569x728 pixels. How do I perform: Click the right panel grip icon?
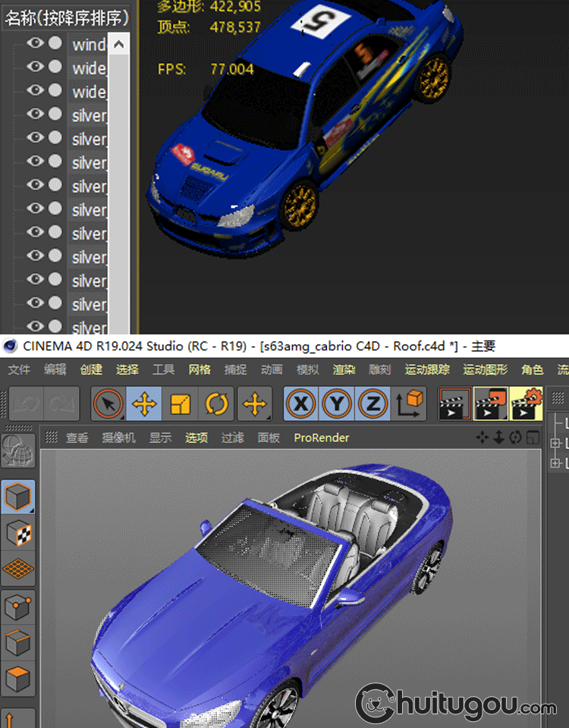558,398
